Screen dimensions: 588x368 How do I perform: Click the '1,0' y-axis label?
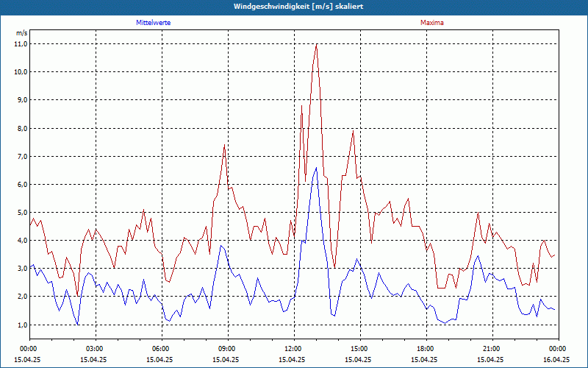click(23, 325)
